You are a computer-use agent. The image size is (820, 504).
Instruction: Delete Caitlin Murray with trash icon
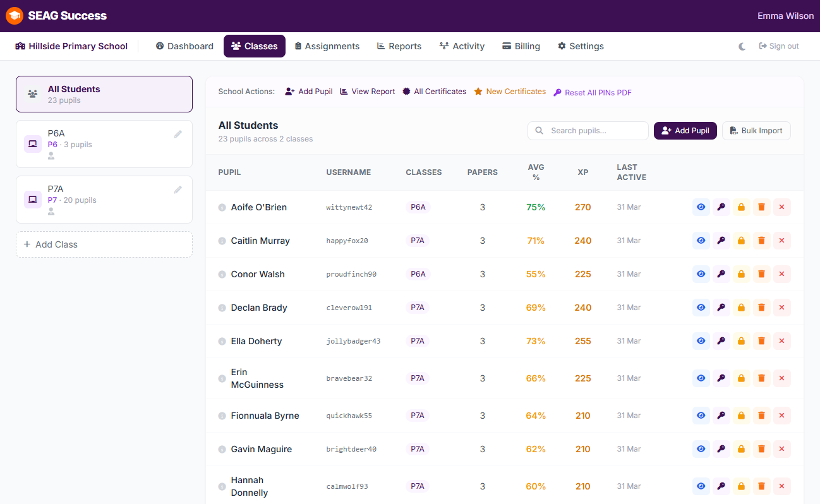pyautogui.click(x=762, y=241)
